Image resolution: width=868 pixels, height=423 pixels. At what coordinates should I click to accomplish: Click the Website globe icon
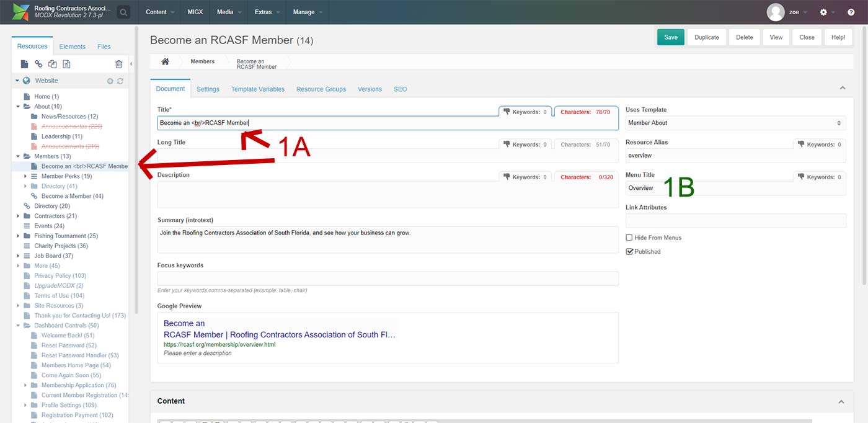[x=27, y=81]
